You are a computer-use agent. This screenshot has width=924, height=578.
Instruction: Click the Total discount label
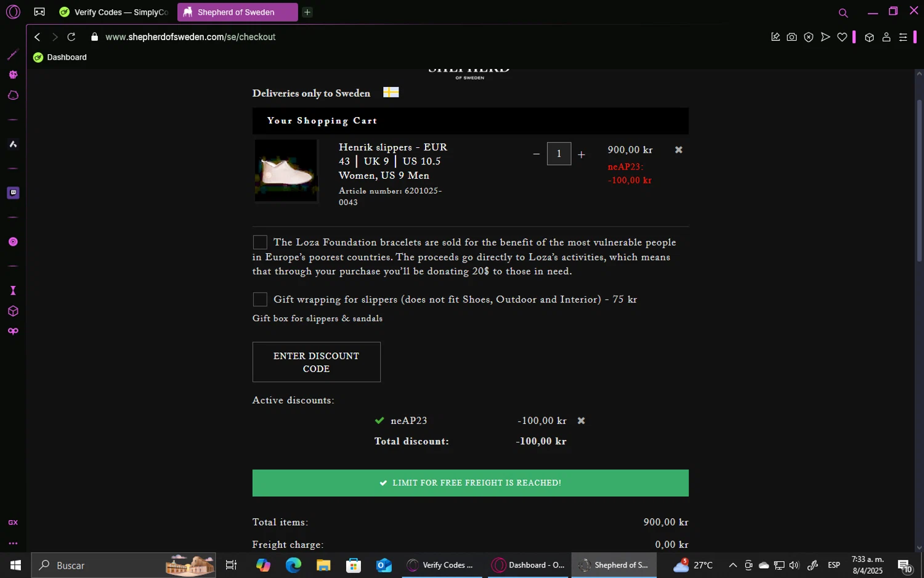point(411,441)
